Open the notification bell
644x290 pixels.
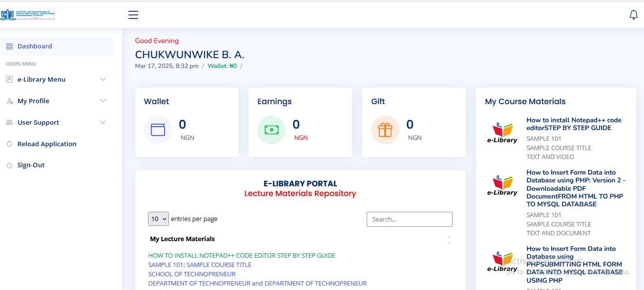(633, 15)
